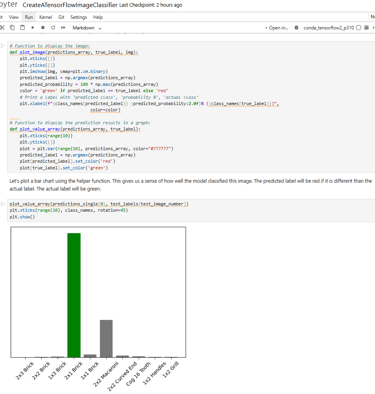Click the Last Checkpoint 2 hours ago text

[151, 5]
